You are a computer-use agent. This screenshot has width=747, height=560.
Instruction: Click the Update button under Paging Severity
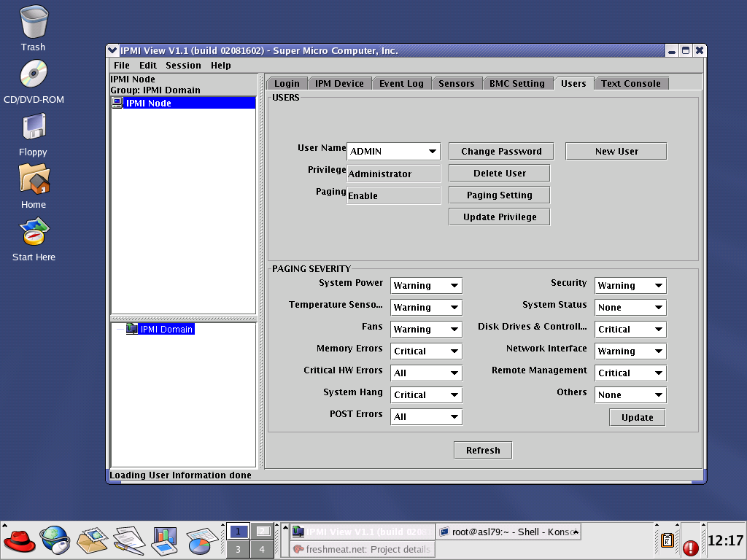click(638, 418)
